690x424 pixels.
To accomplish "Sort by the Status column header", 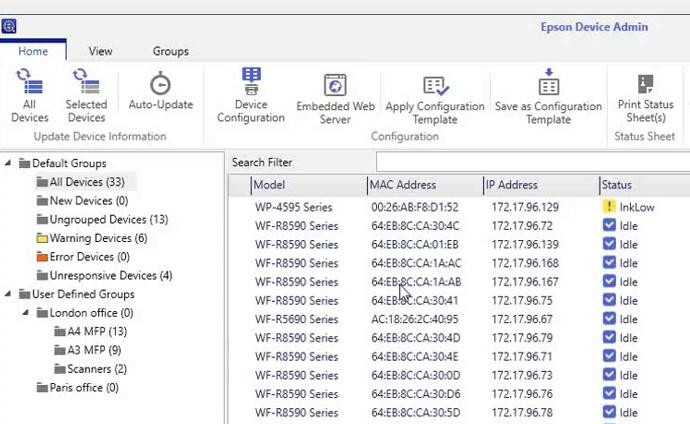I will 645,185.
